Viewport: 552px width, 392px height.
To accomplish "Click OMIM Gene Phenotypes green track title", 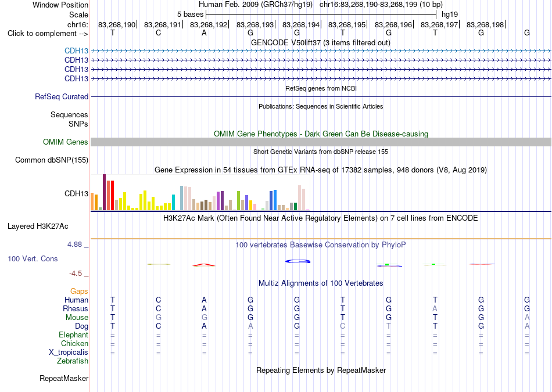I will [321, 134].
